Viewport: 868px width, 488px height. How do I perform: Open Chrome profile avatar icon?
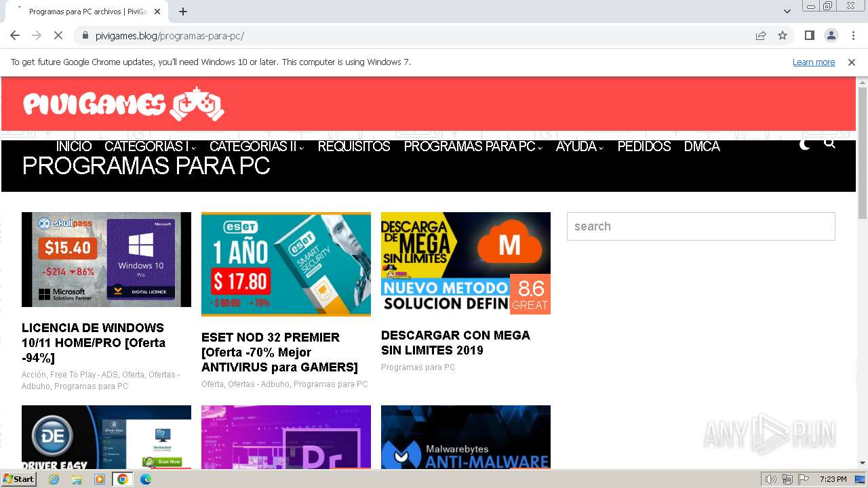pos(831,35)
